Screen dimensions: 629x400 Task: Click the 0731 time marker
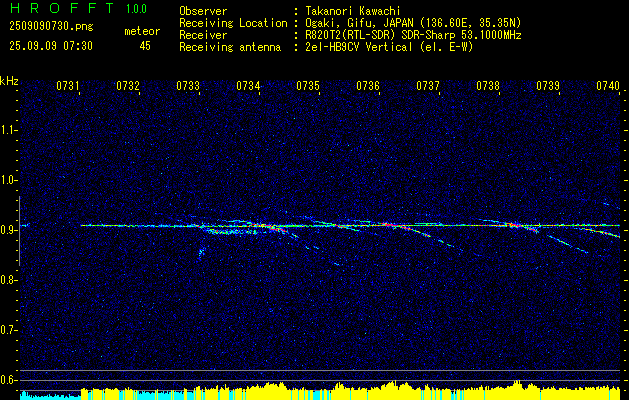pyautogui.click(x=67, y=86)
